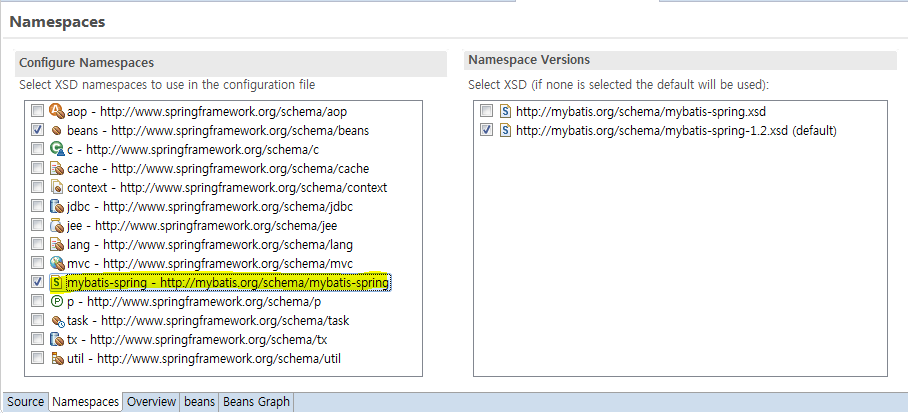Click the jee namespace icon
Viewport: 908px width, 413px height.
56,225
